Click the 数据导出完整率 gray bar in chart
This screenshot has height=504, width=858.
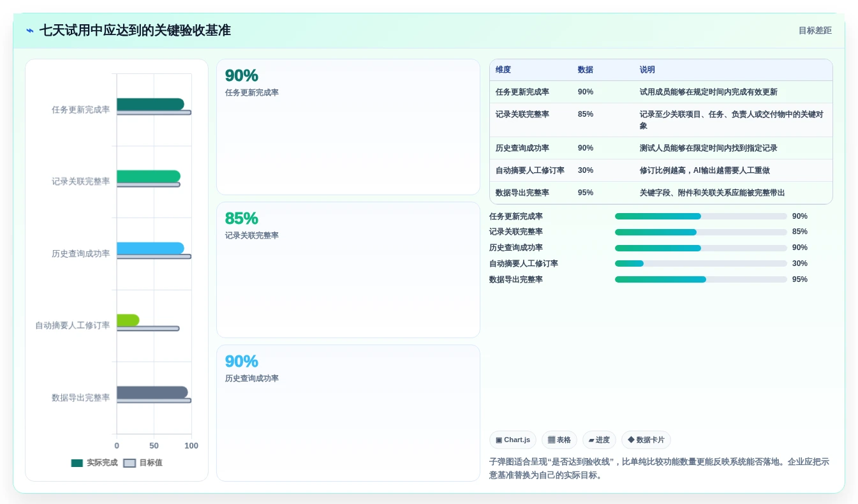152,392
